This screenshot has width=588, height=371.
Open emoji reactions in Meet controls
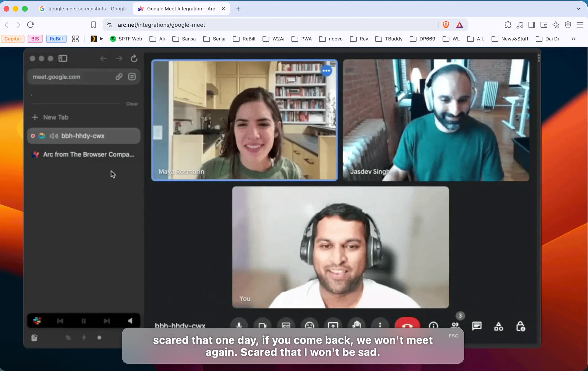tap(310, 325)
